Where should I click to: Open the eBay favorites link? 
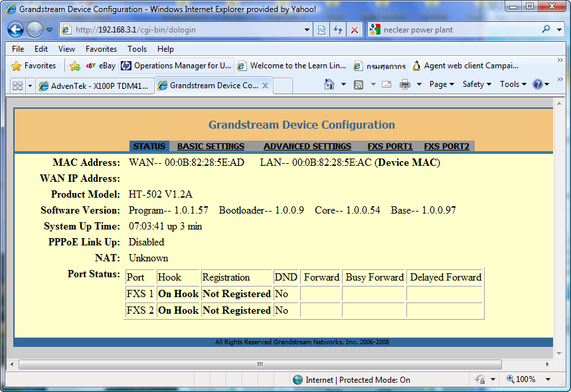[x=101, y=66]
